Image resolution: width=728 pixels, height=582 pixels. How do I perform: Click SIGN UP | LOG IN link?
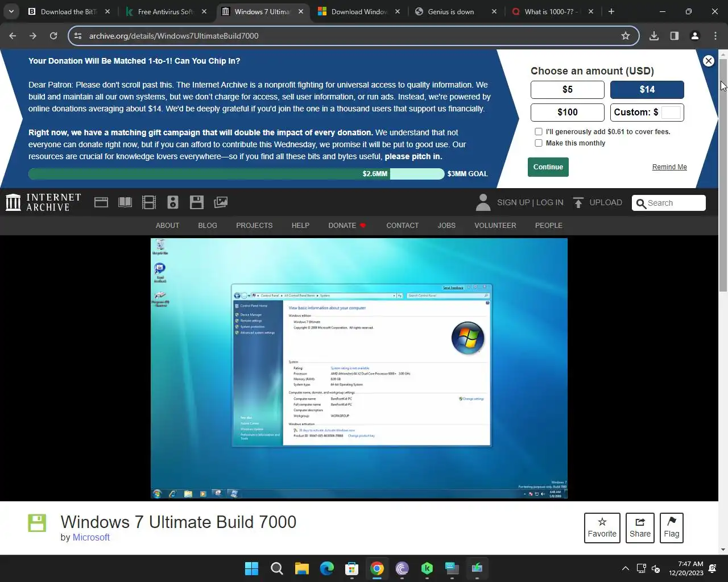point(530,202)
